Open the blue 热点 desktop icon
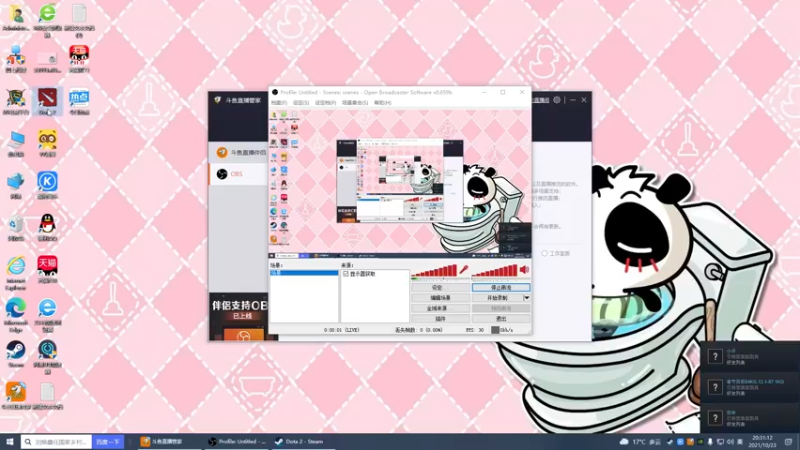The image size is (800, 450). click(79, 101)
